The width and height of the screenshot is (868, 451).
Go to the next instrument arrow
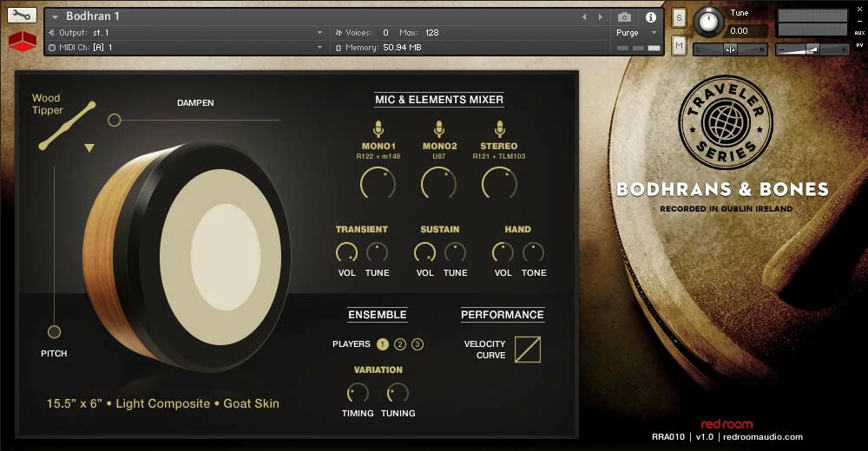(600, 16)
